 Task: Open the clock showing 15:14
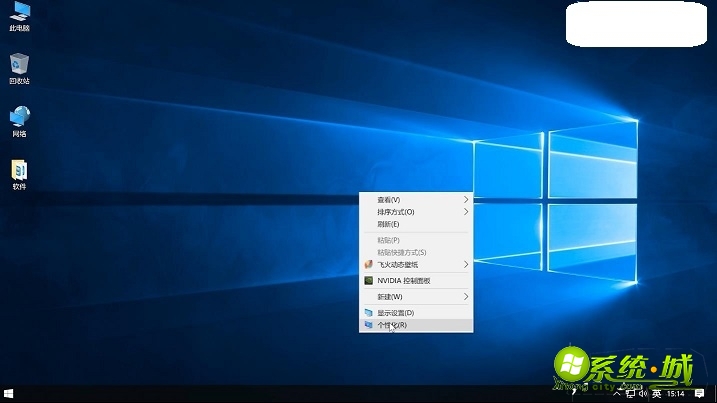[x=675, y=394]
